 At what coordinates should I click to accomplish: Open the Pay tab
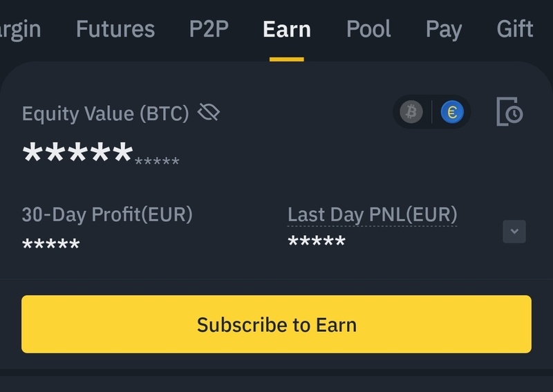tap(444, 29)
